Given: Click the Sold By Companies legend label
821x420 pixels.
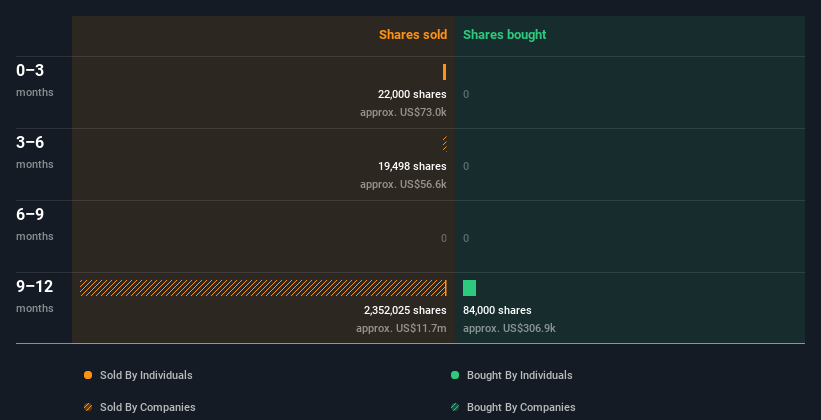Looking at the screenshot, I should coord(148,407).
